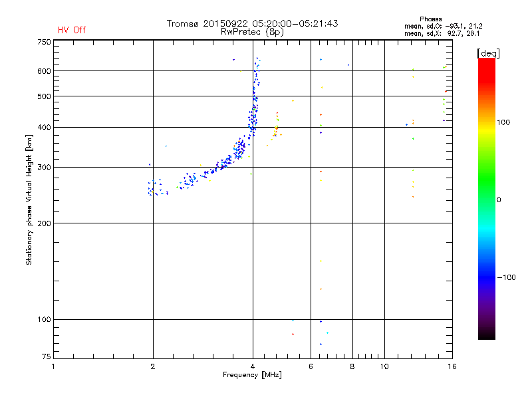The width and height of the screenshot is (532, 399).
Task: Click the 750 tick on the height axis
Action: 44,42
